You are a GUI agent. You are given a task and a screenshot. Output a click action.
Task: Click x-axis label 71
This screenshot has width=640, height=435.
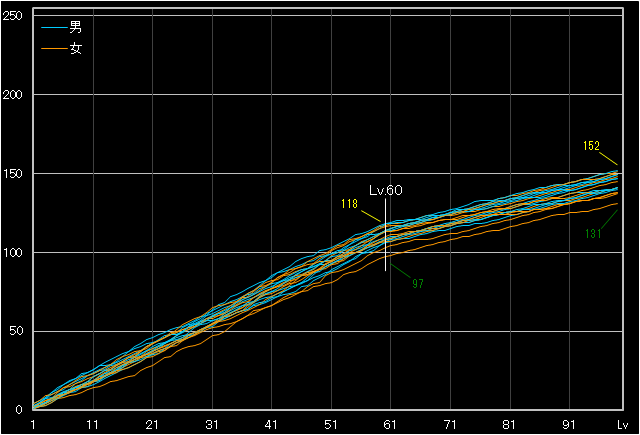[x=450, y=425]
